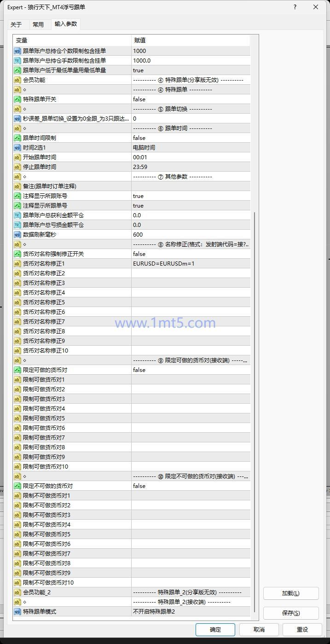Click the double-type icon beside 跟单账户总获利金额平仓
This screenshot has height=644, width=330.
pyautogui.click(x=17, y=215)
